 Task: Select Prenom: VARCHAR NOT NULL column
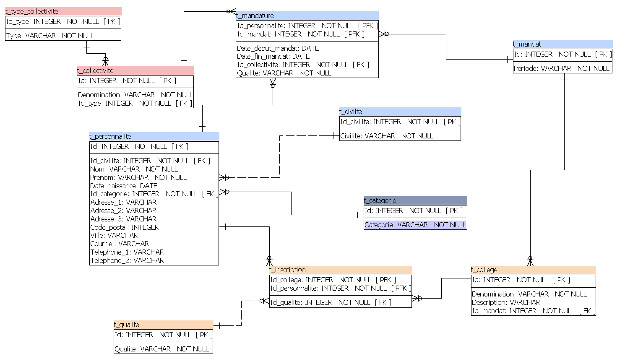click(138, 177)
